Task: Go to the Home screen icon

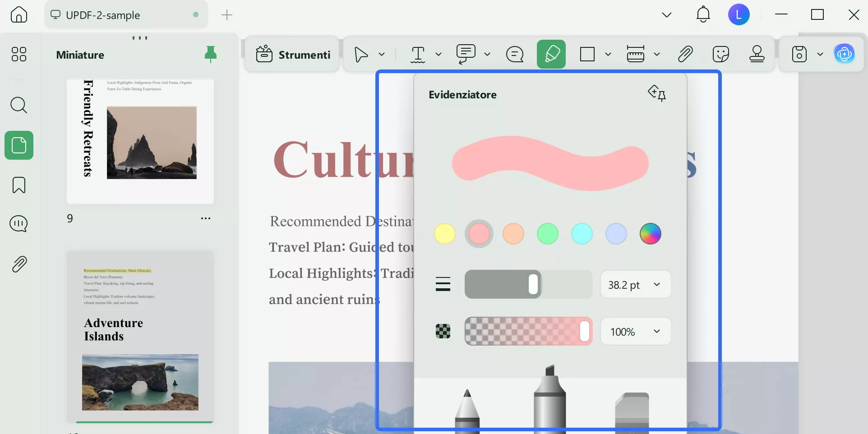Action: click(x=19, y=15)
